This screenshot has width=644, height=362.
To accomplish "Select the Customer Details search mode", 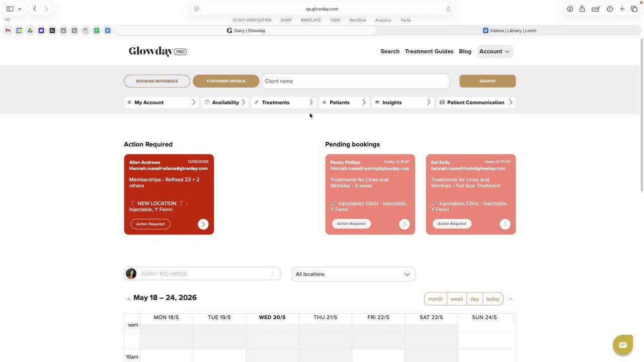I will (226, 81).
